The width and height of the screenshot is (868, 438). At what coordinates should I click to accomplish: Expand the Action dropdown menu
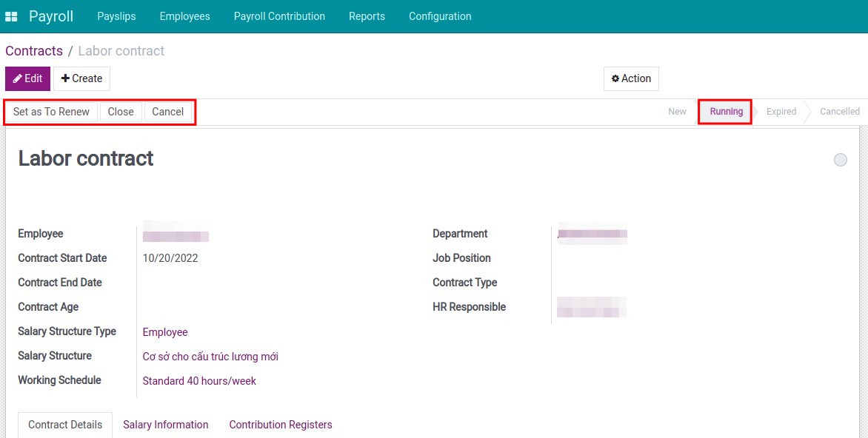pos(631,78)
